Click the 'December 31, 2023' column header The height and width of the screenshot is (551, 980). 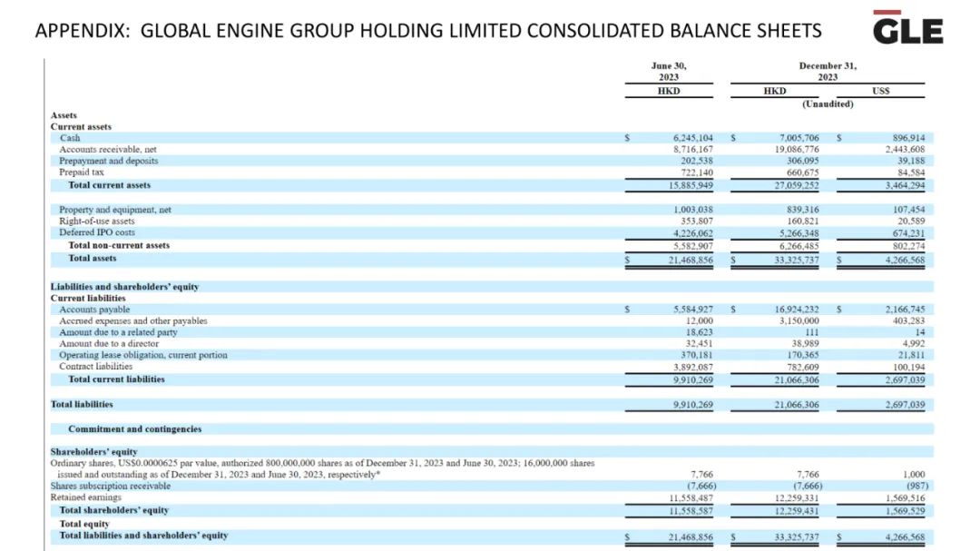coord(828,72)
